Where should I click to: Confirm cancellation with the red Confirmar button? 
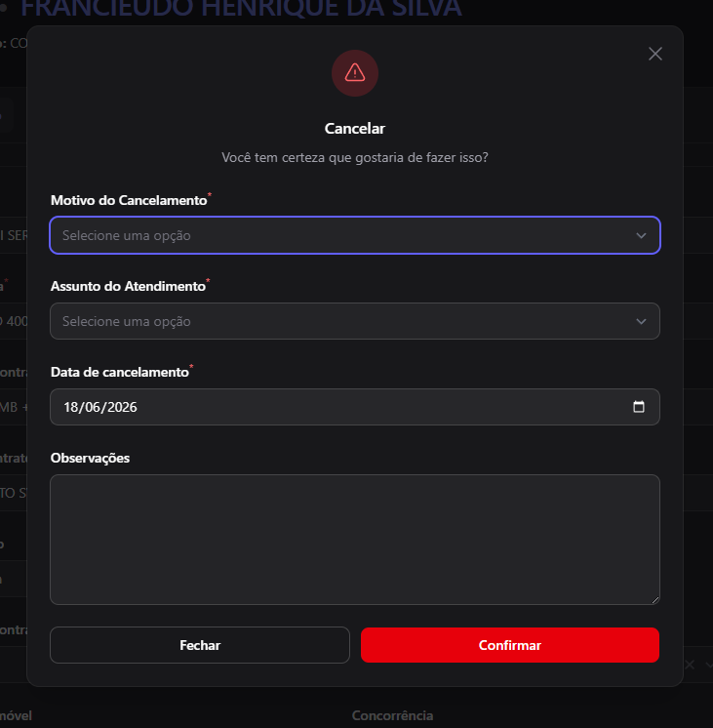pos(510,645)
